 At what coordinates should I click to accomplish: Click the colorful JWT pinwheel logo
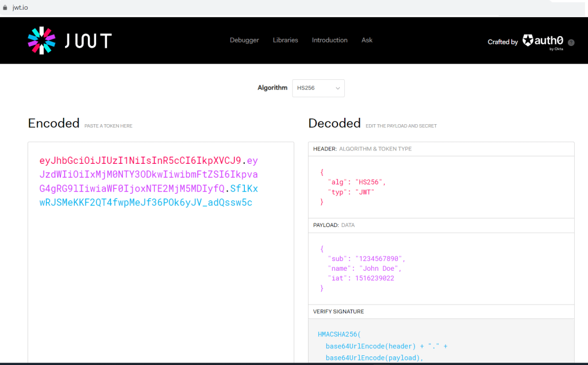tap(41, 40)
